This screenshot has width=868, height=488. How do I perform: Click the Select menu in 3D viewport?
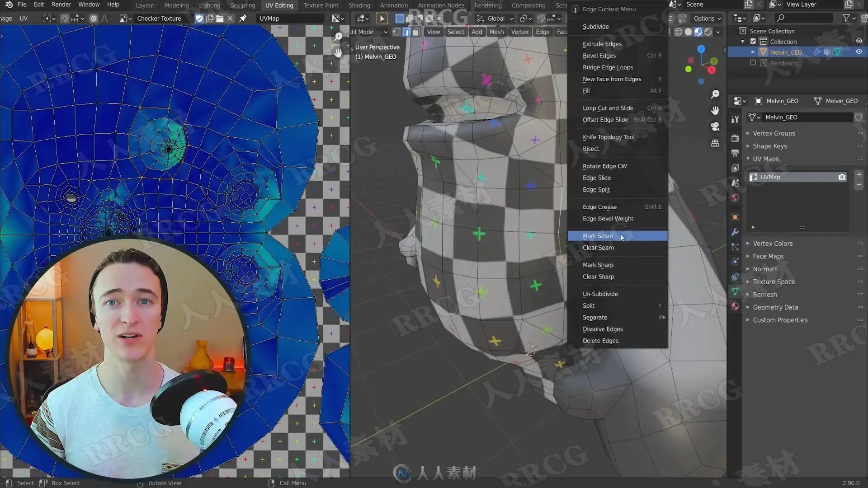pos(456,32)
